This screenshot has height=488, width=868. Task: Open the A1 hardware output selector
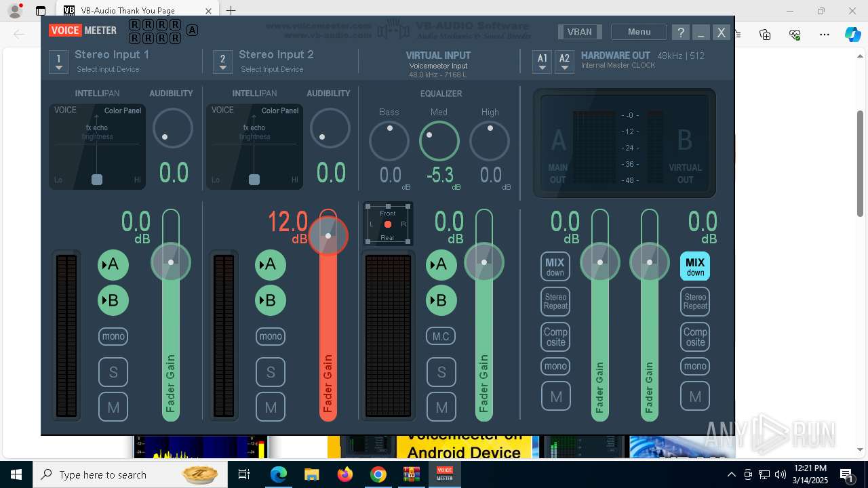pos(542,62)
